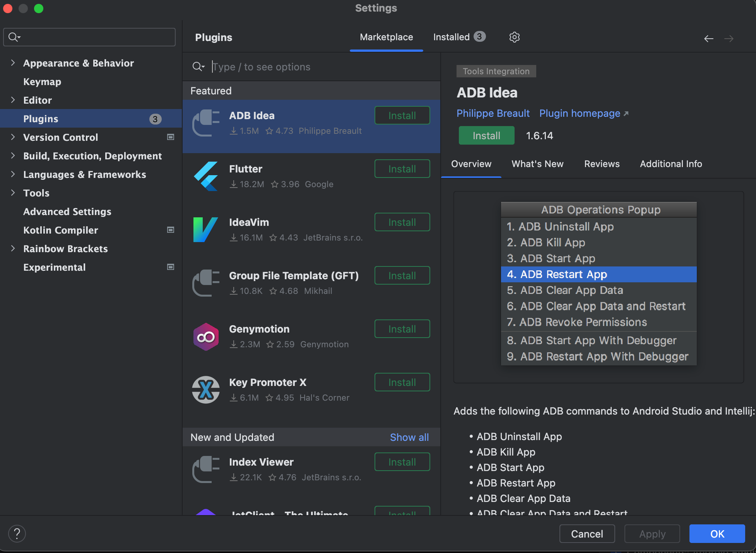
Task: Click Show all for New and Updated
Action: pyautogui.click(x=409, y=437)
